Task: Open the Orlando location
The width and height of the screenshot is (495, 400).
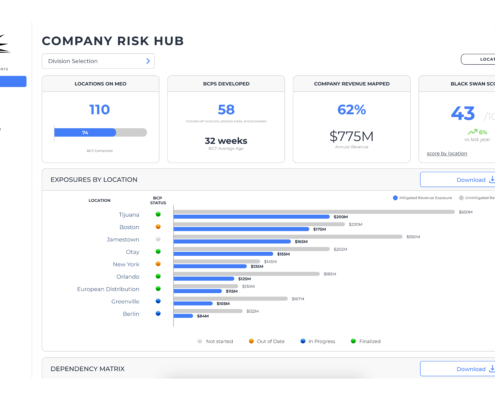Action: [128, 277]
